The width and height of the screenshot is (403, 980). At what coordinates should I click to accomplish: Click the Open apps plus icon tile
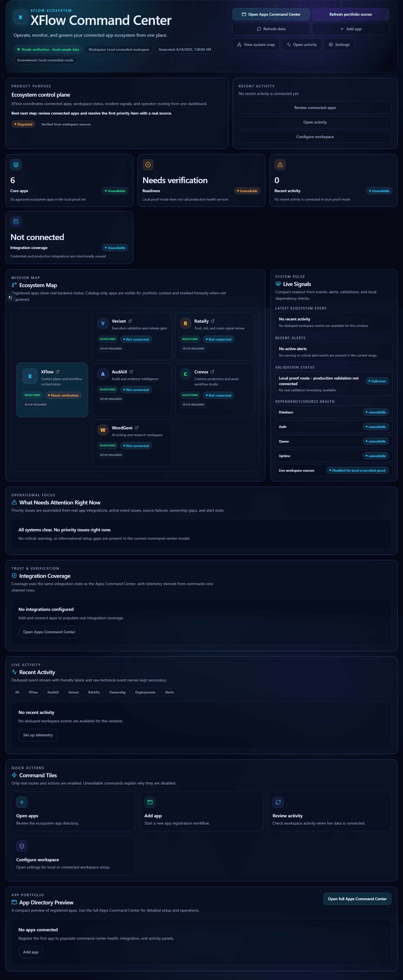22,802
